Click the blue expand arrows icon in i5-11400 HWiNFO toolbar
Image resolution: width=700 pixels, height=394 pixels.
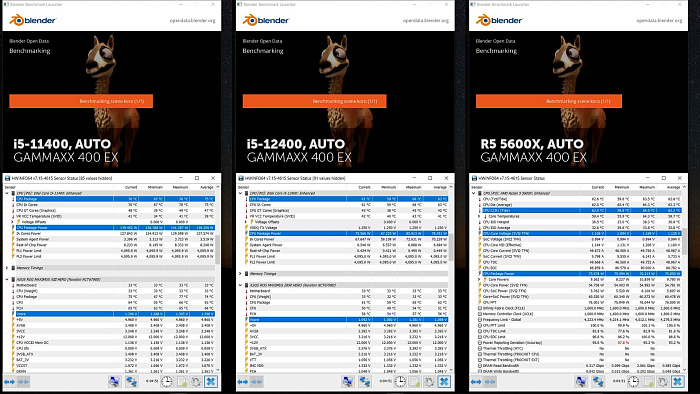pos(9,382)
